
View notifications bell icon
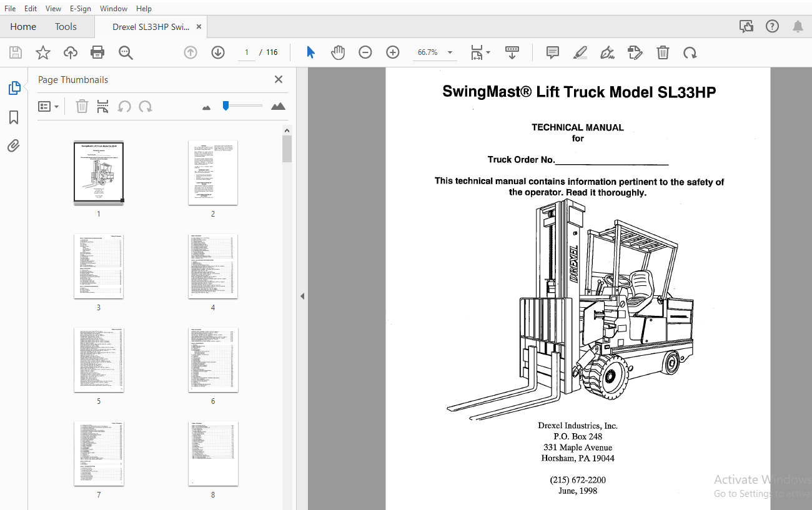pyautogui.click(x=798, y=26)
